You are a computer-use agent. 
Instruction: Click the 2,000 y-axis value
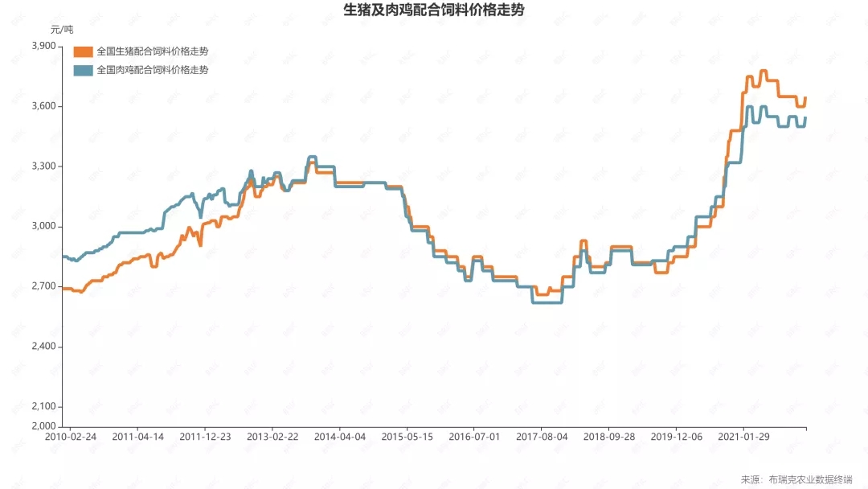[43, 426]
